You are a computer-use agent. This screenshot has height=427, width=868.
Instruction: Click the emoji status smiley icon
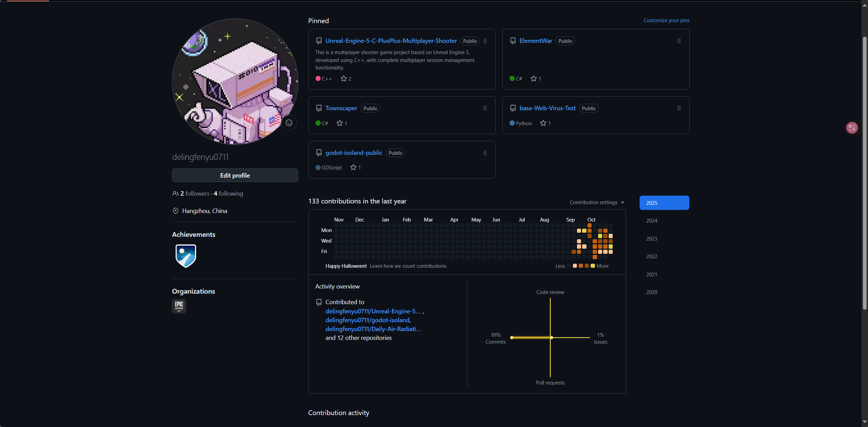pos(289,123)
